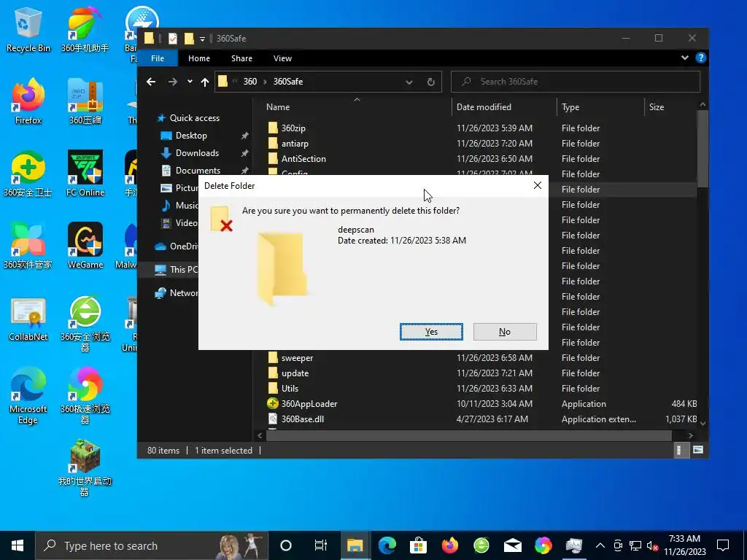747x560 pixels.
Task: Select the antiarp folder
Action: coord(295,144)
